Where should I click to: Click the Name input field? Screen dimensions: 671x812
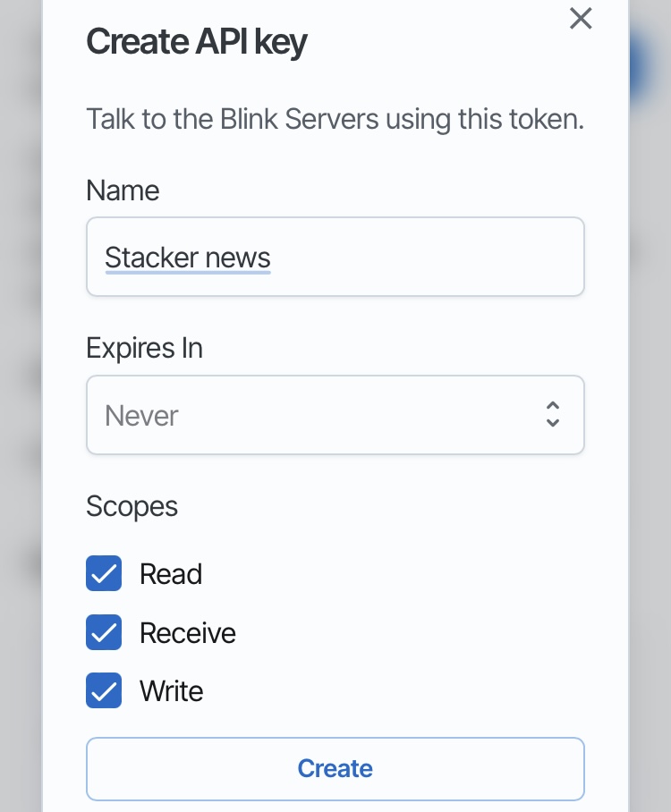335,257
